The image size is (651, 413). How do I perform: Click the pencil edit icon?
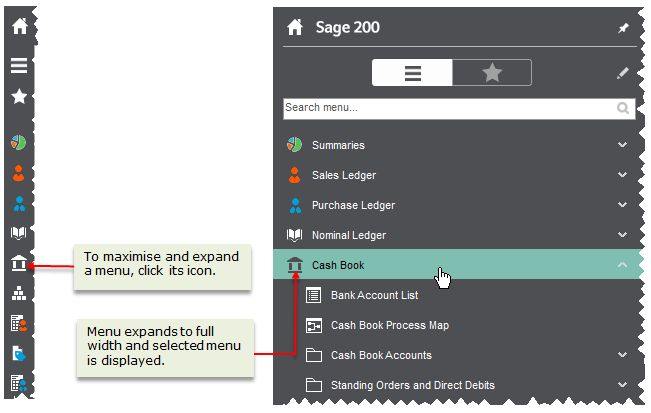coord(623,73)
